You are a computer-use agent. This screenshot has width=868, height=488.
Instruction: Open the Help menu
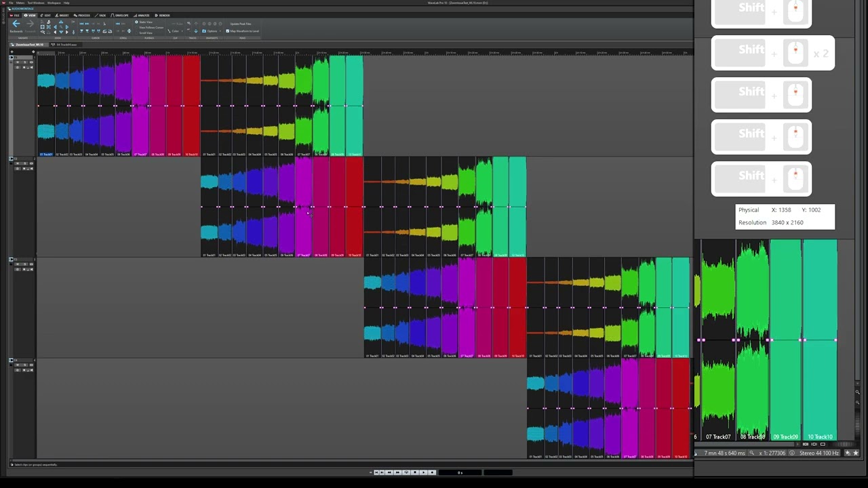pyautogui.click(x=66, y=3)
